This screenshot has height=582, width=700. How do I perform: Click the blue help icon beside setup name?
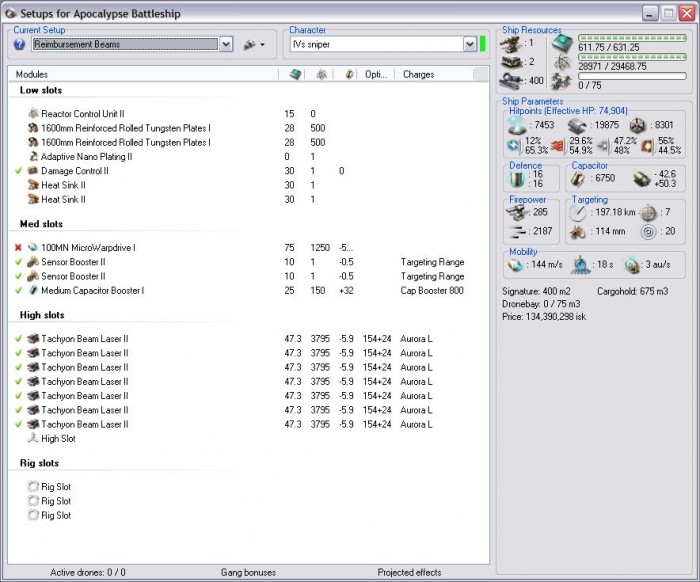tap(19, 45)
